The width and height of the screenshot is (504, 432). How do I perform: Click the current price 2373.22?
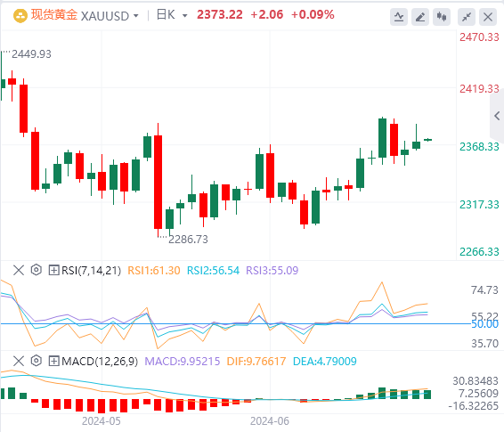[x=220, y=15]
